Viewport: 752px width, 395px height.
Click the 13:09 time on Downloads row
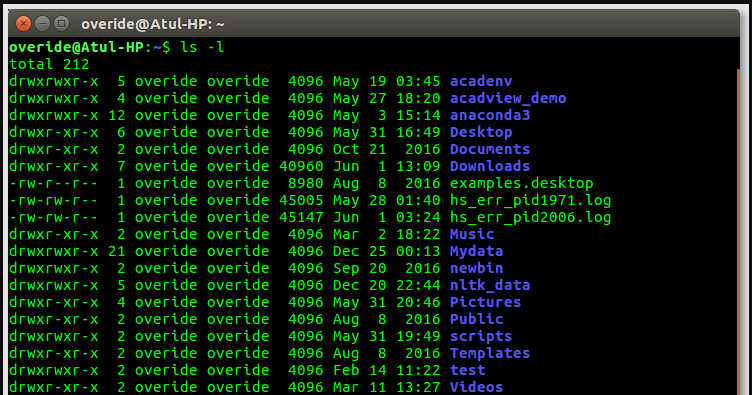(x=418, y=166)
